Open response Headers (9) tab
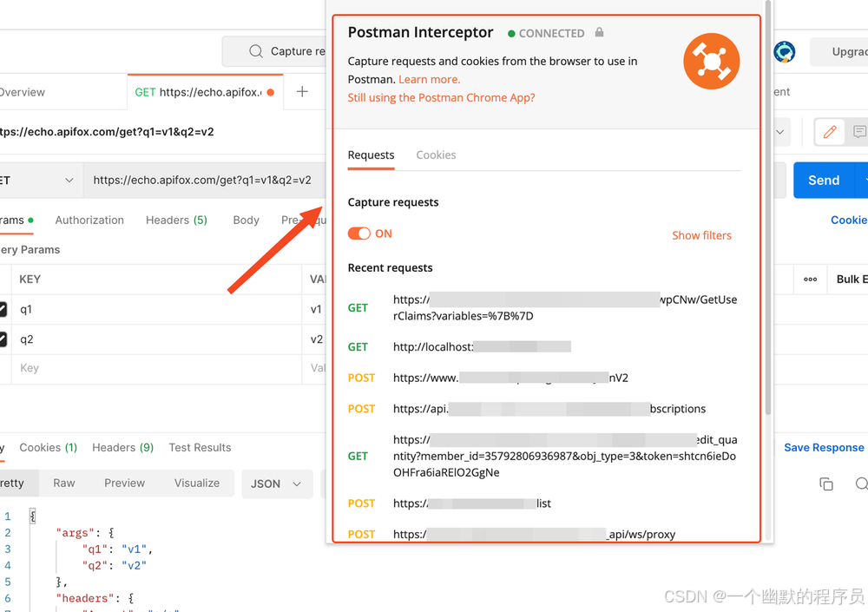Screen dimensions: 868x612 pos(123,448)
